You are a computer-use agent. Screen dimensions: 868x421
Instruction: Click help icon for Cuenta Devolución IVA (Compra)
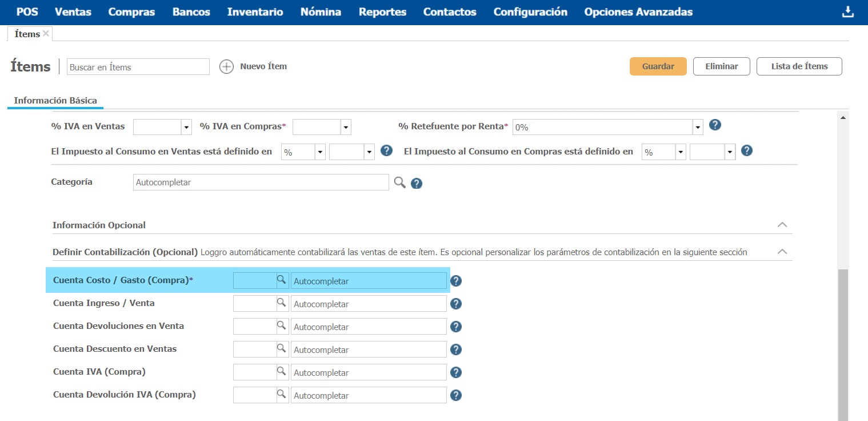(x=456, y=395)
